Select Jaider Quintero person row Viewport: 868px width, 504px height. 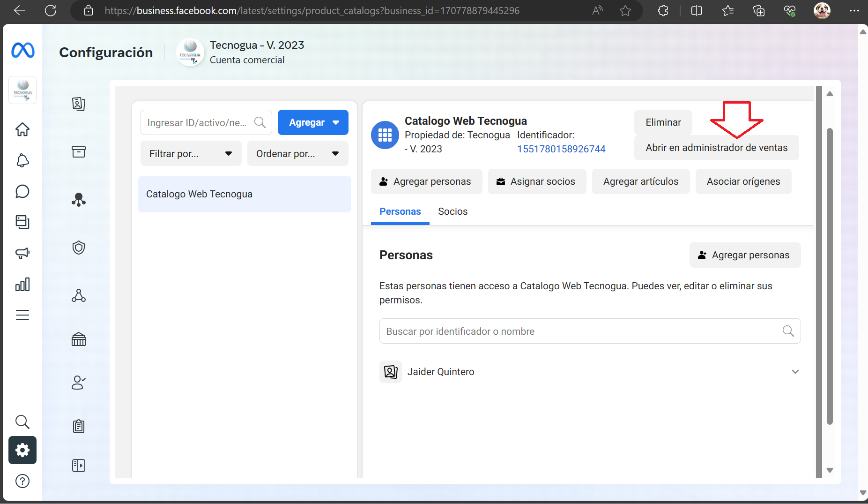tap(590, 372)
